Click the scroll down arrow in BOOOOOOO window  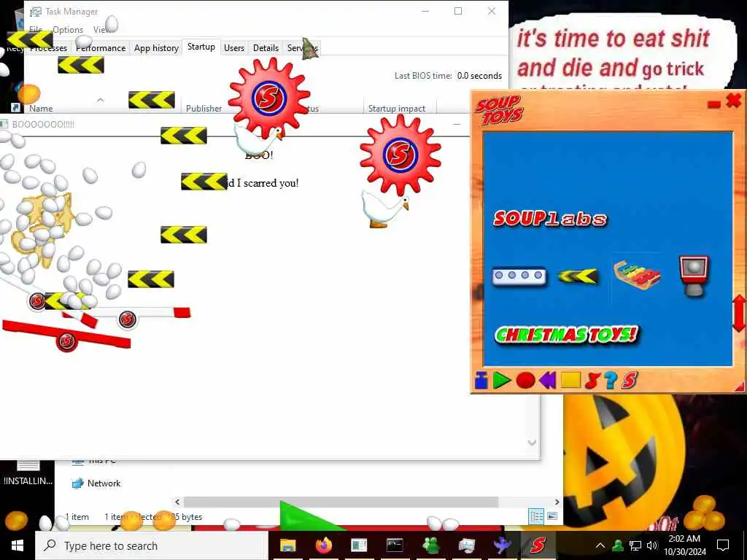point(532,443)
